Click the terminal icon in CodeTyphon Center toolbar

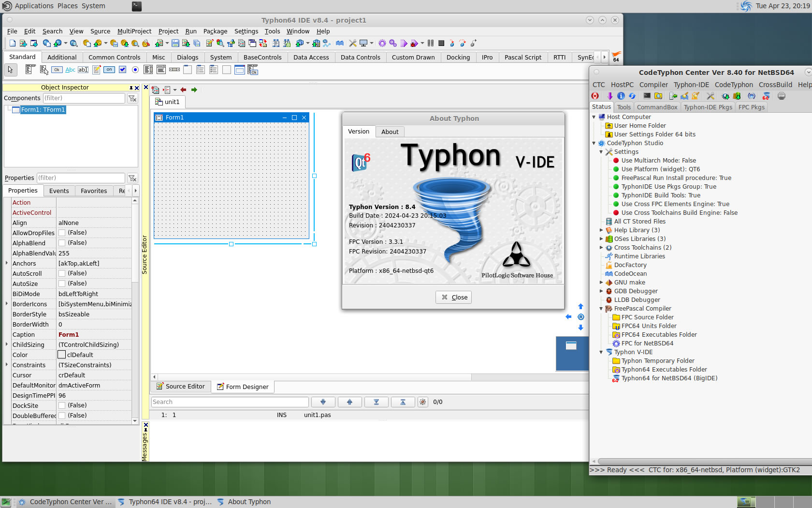(x=647, y=96)
